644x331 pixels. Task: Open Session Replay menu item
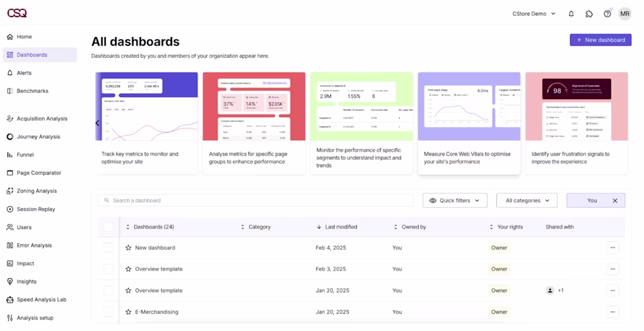36,209
